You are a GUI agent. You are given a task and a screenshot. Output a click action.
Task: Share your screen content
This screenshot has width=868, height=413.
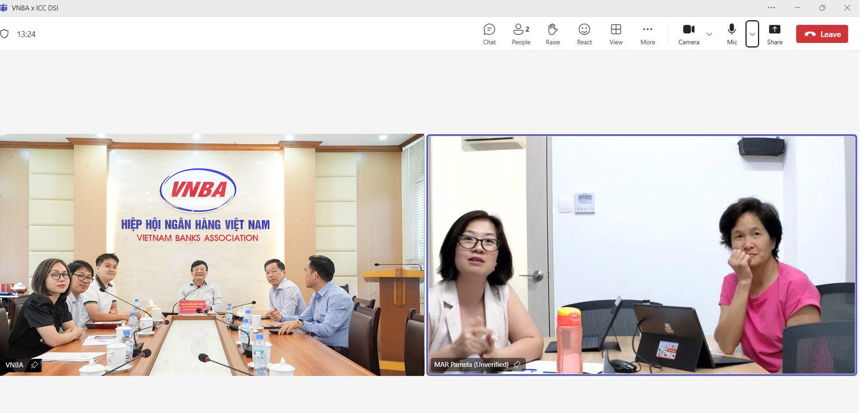click(x=774, y=34)
